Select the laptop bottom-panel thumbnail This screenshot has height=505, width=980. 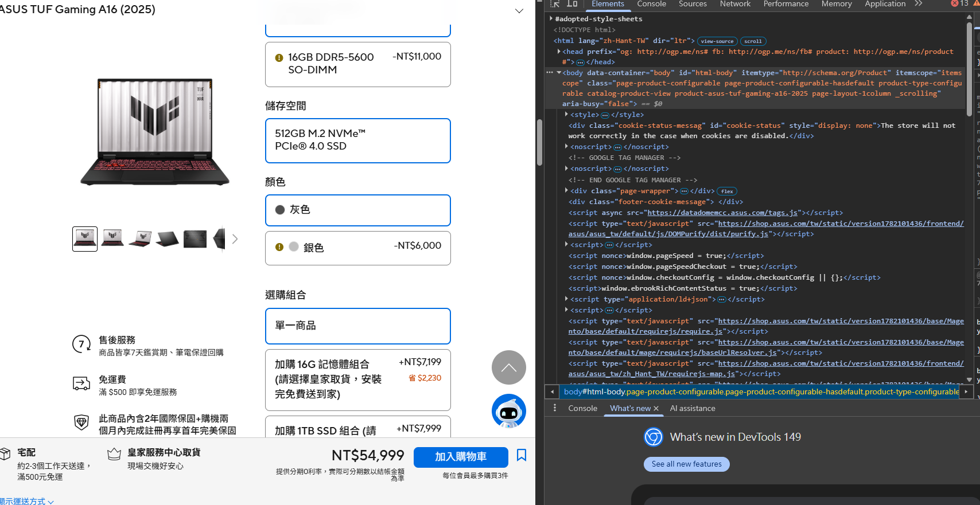195,239
